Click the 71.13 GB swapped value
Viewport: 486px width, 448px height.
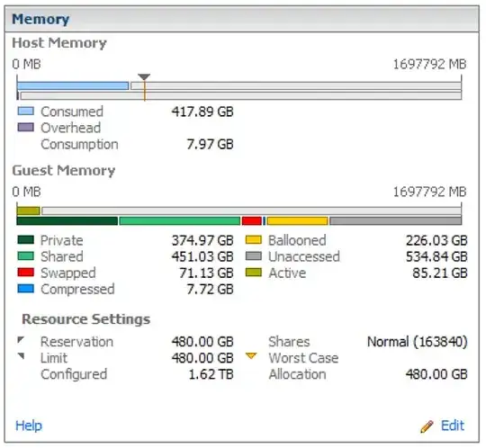(206, 273)
